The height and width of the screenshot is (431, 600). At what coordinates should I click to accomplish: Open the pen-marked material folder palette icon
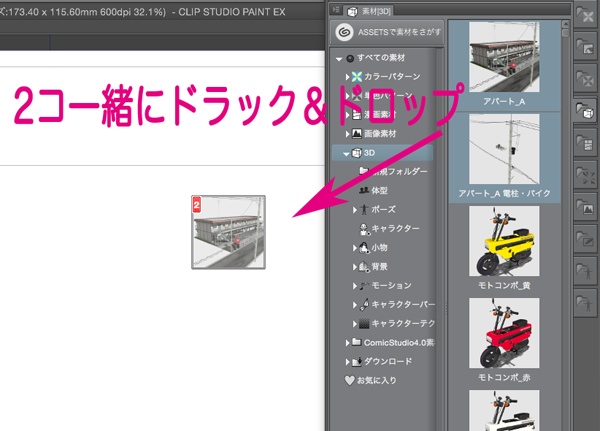click(585, 240)
